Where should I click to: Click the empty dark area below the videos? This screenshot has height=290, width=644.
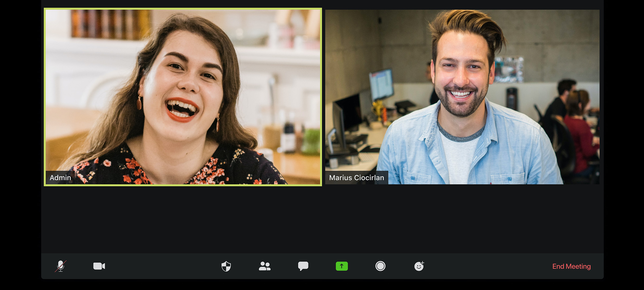[x=322, y=219]
